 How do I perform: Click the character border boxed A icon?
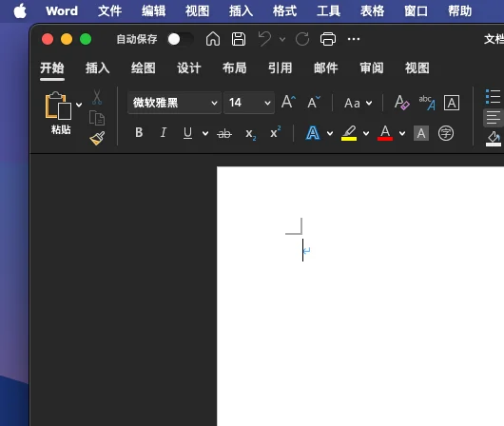coord(452,103)
